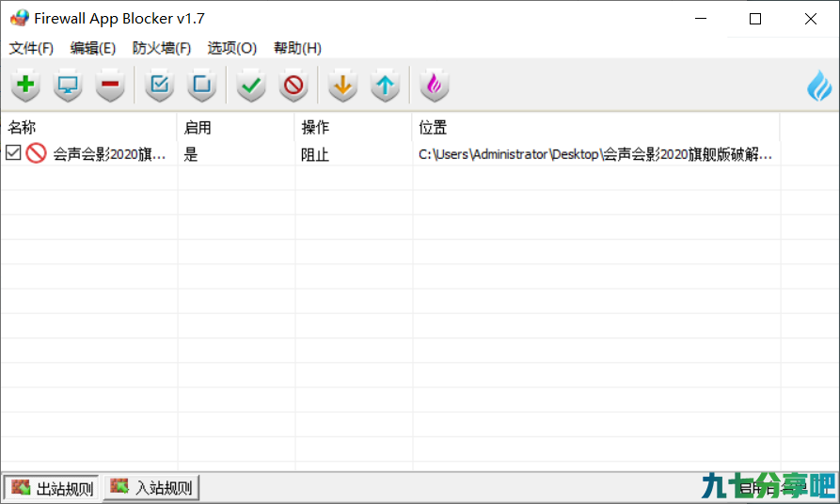Open the 文件(F) menu
The height and width of the screenshot is (504, 840).
(x=31, y=48)
